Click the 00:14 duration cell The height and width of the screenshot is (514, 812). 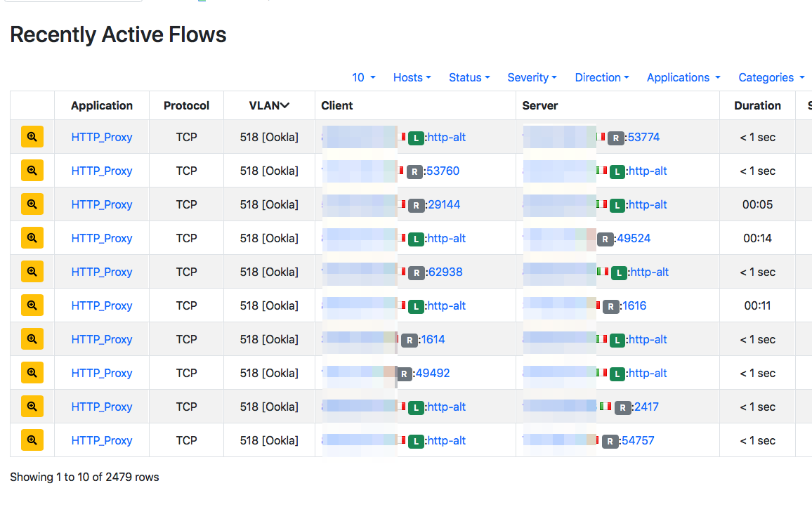(757, 238)
